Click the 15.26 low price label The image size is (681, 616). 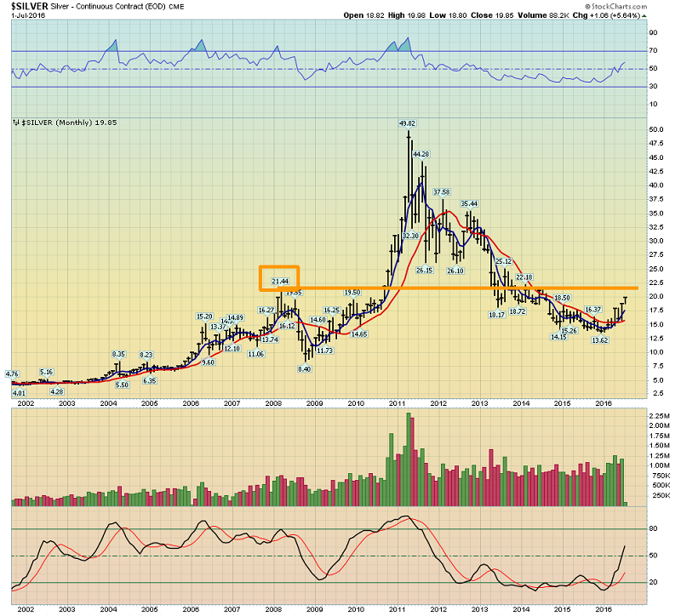(569, 331)
